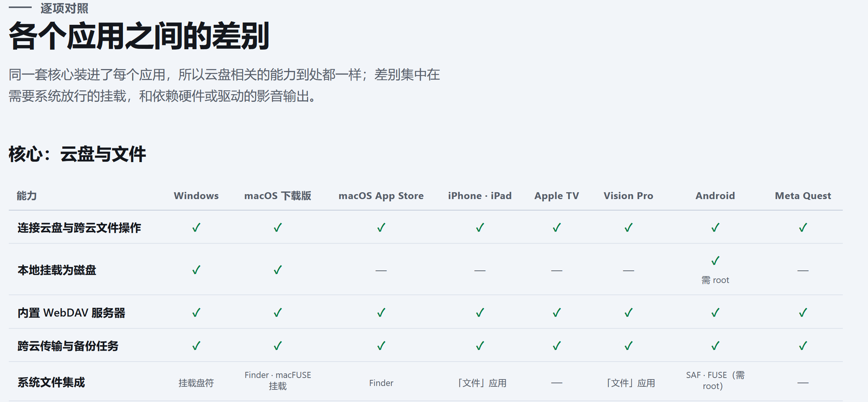Click the macOS 下载版 checkmark for 跨云传输与备份任务
Image resolution: width=868 pixels, height=402 pixels.
(278, 346)
